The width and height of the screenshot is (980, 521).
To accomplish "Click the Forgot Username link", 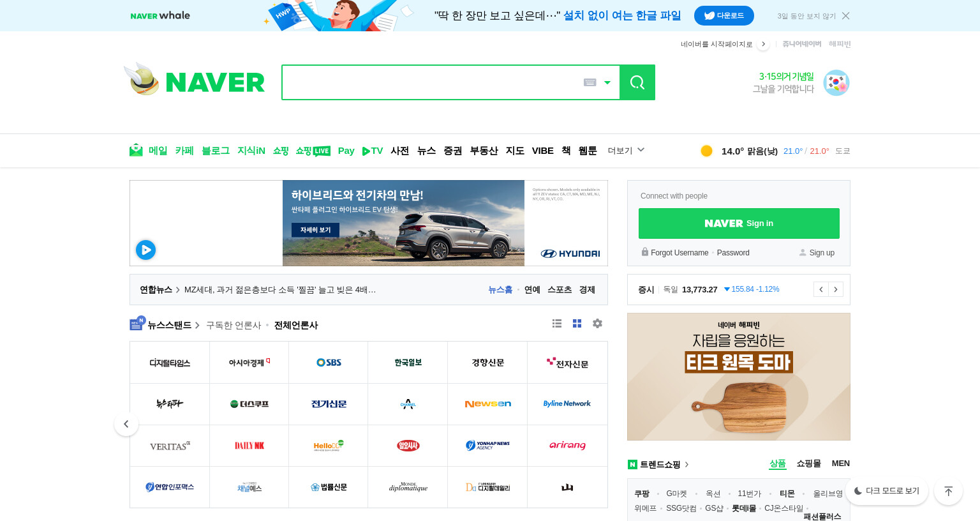I will click(679, 253).
